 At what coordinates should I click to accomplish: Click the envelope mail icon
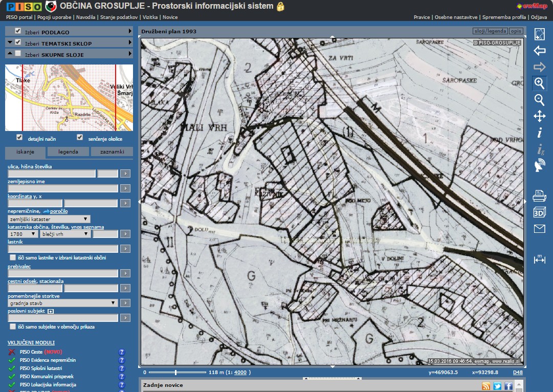click(539, 229)
